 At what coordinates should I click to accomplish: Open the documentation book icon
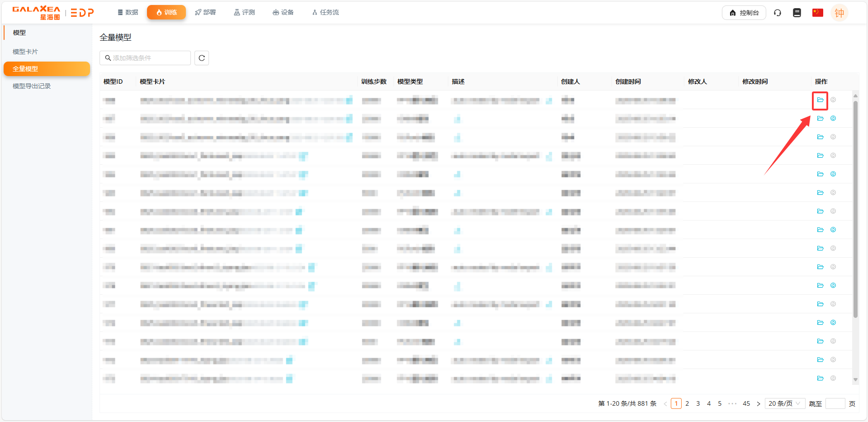click(797, 13)
